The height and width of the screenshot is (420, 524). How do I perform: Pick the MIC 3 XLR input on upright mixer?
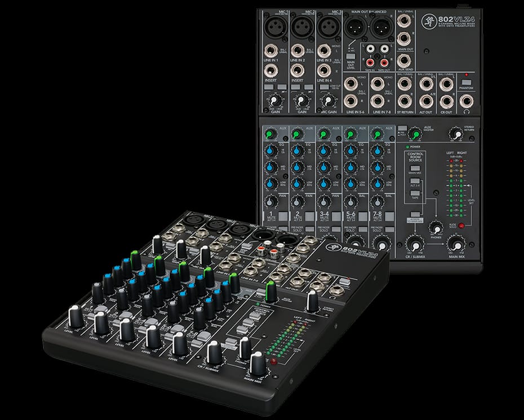click(328, 27)
